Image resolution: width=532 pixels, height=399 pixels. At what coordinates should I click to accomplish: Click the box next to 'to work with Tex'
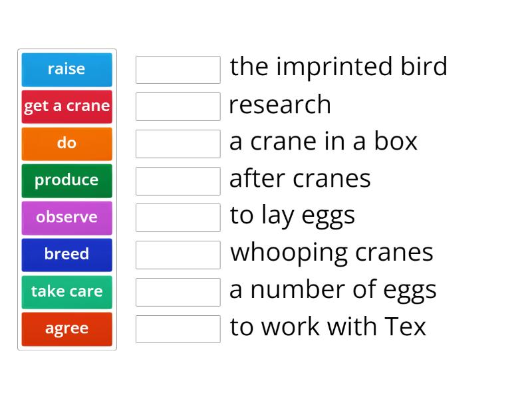(x=178, y=329)
